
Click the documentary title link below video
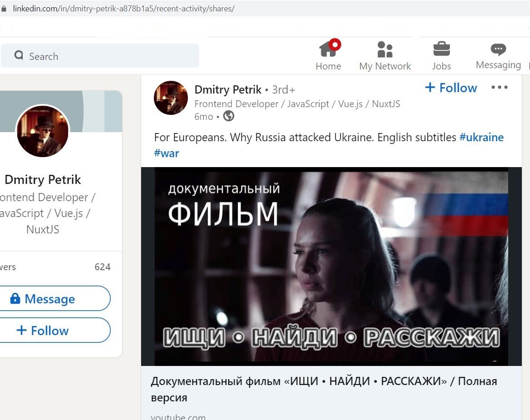[x=324, y=389]
